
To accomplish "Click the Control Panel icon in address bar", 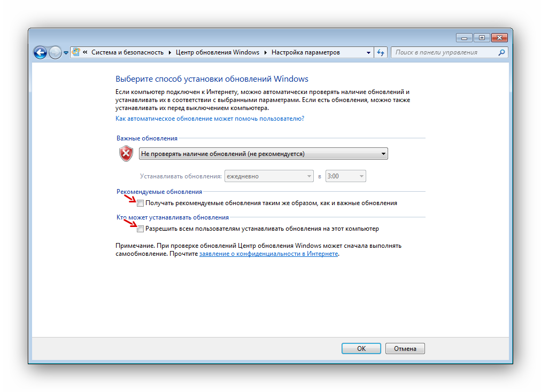I will (76, 52).
